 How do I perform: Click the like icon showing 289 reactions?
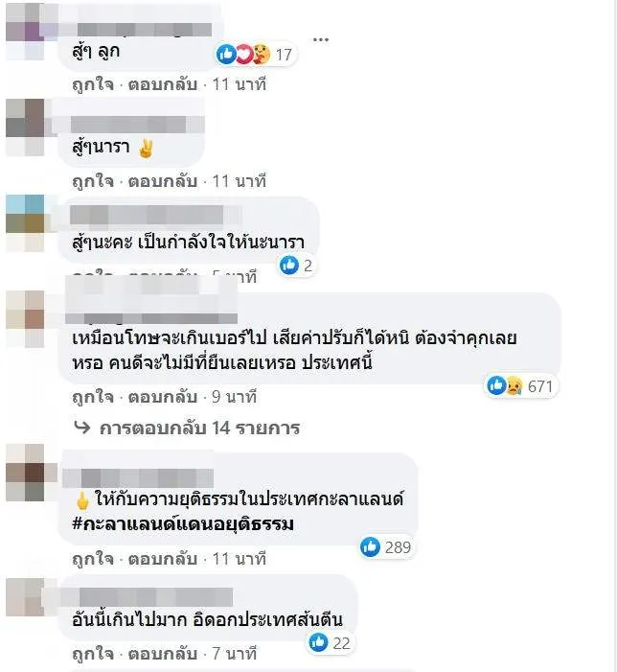pos(370,547)
